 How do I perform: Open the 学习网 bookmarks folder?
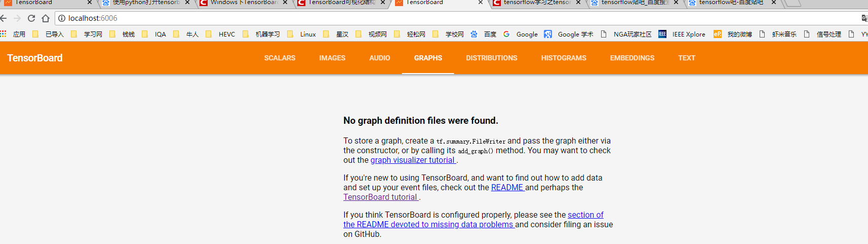[87, 34]
